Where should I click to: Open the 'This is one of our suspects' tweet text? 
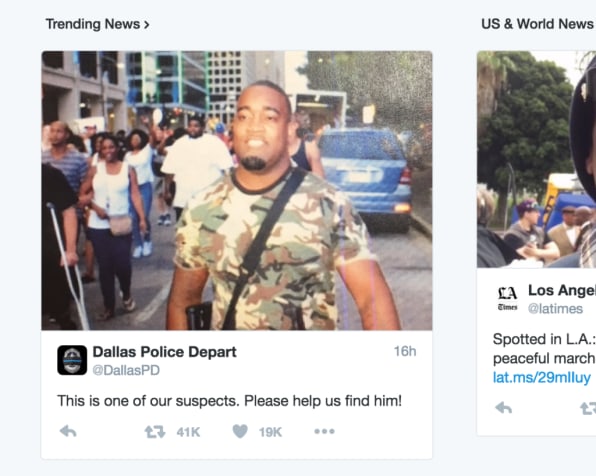[x=229, y=401]
